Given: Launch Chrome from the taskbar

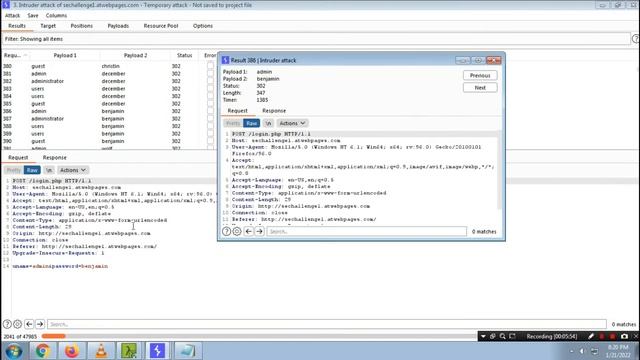Looking at the screenshot, I should pos(42,351).
